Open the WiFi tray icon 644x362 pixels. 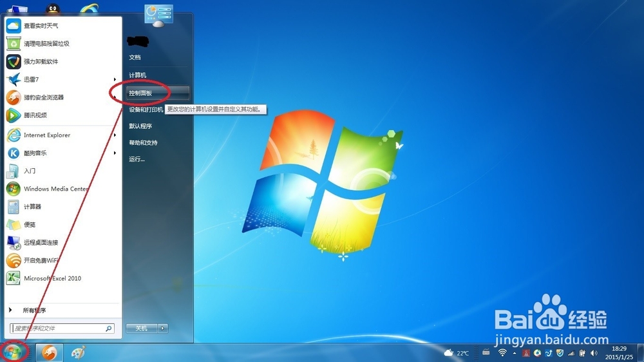[x=502, y=353]
